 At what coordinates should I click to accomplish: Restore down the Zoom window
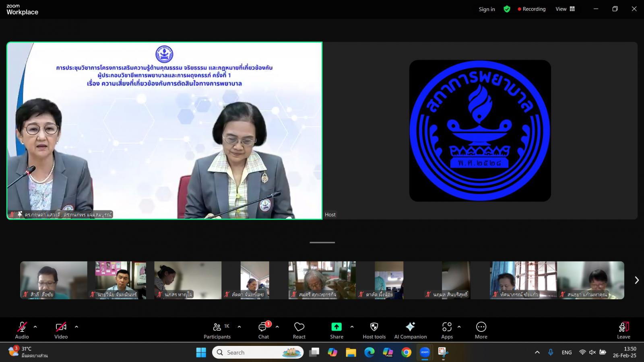(x=615, y=9)
